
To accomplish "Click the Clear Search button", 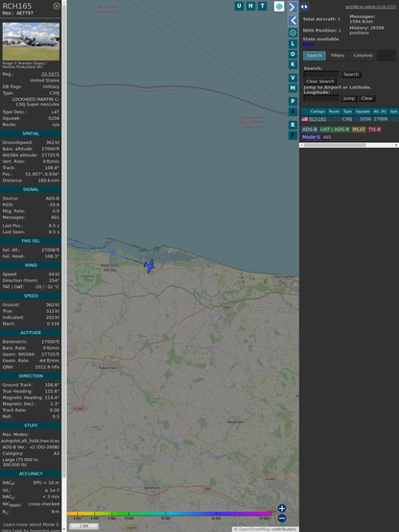I will pyautogui.click(x=320, y=82).
